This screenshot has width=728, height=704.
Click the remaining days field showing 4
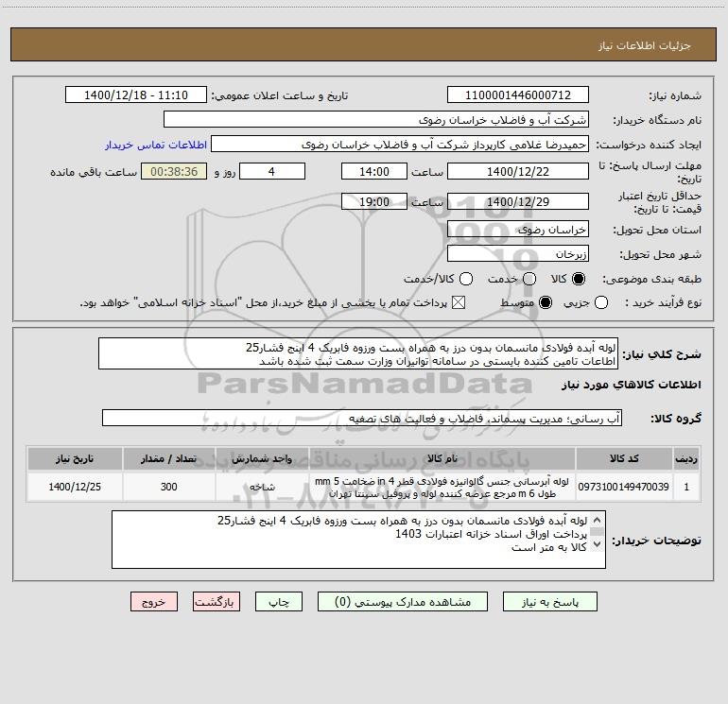coord(272,171)
